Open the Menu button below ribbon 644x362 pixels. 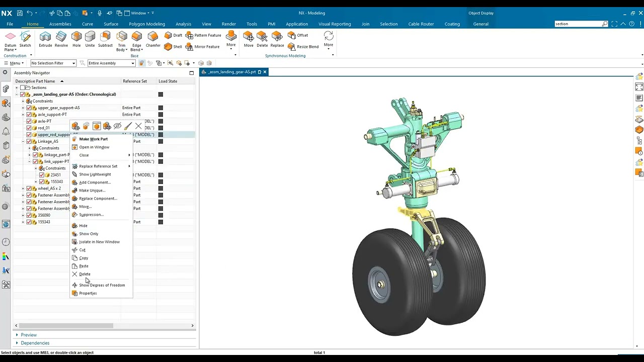tap(14, 63)
